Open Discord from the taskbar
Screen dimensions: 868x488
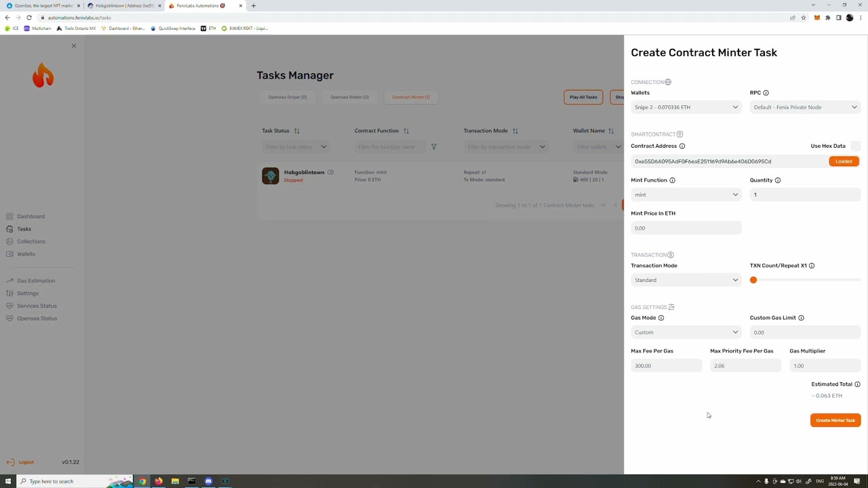(x=208, y=481)
